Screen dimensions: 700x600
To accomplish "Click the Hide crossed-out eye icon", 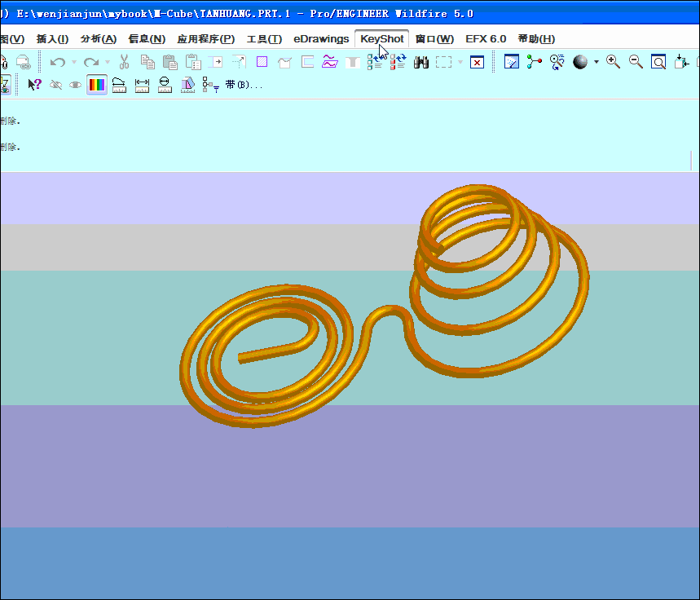I will click(x=55, y=85).
